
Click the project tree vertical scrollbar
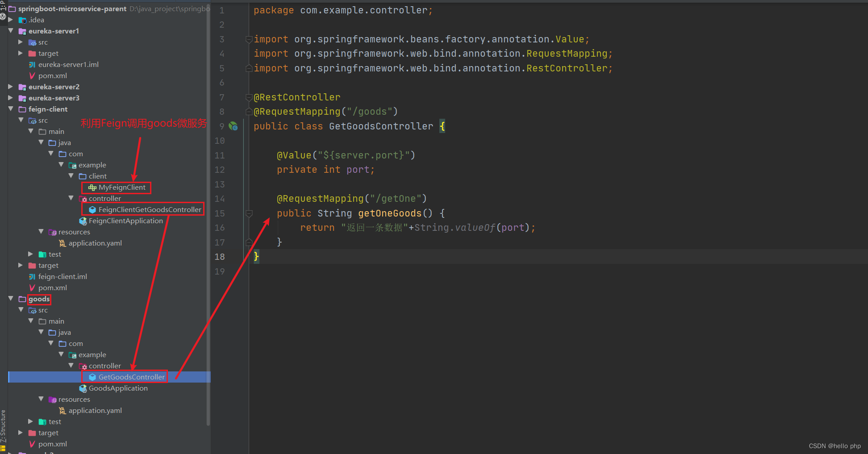pyautogui.click(x=208, y=214)
